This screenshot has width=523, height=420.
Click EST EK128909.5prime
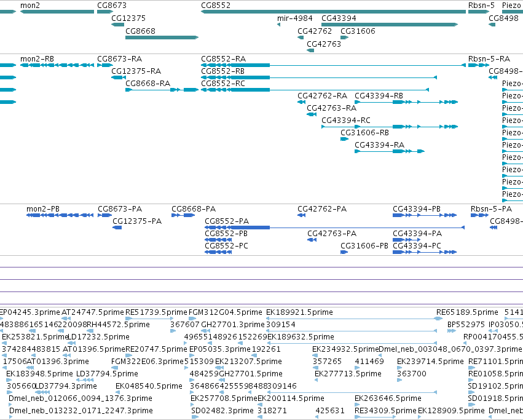[x=451, y=411]
